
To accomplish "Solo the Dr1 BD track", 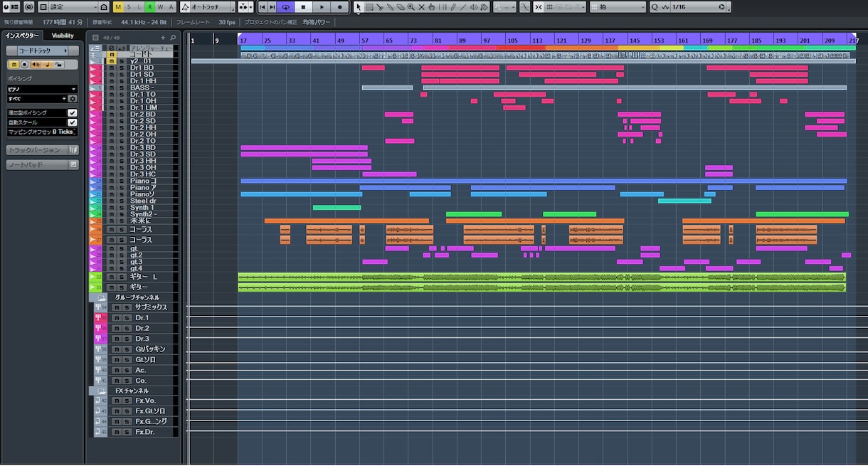I will coord(122,68).
